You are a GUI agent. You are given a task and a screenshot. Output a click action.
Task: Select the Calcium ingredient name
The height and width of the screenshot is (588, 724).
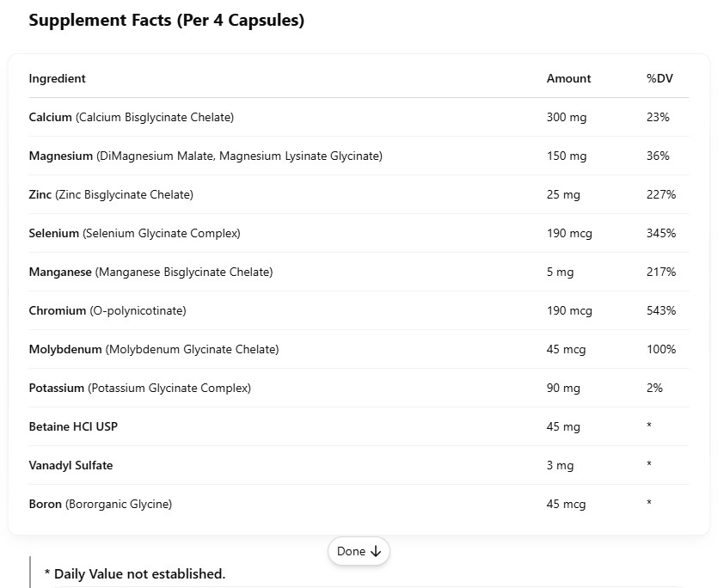pos(51,117)
